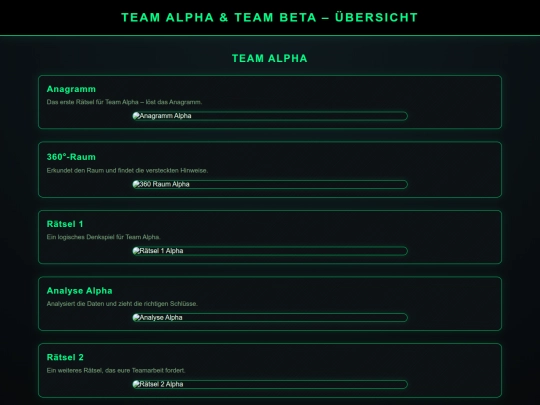
Task: Click the broken image icon beside Analyse Alpha
Action: (x=136, y=318)
